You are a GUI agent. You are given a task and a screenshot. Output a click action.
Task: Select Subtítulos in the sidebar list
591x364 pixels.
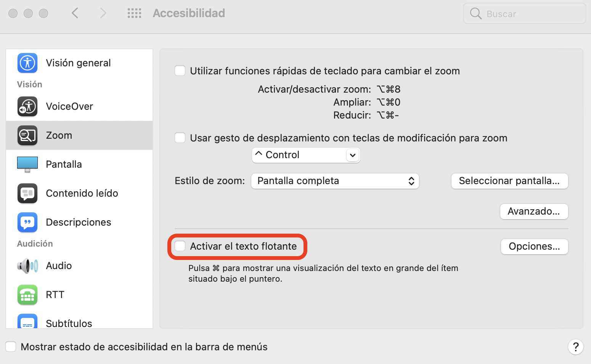[69, 323]
